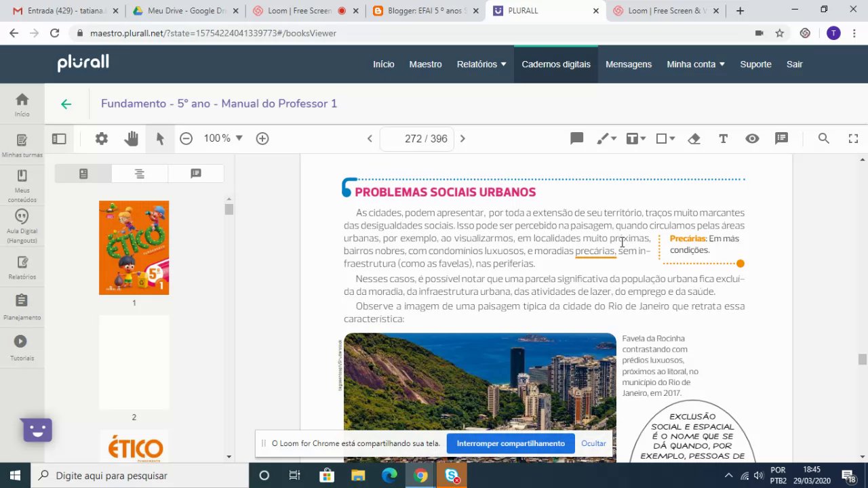Zoom in with the plus button

262,138
